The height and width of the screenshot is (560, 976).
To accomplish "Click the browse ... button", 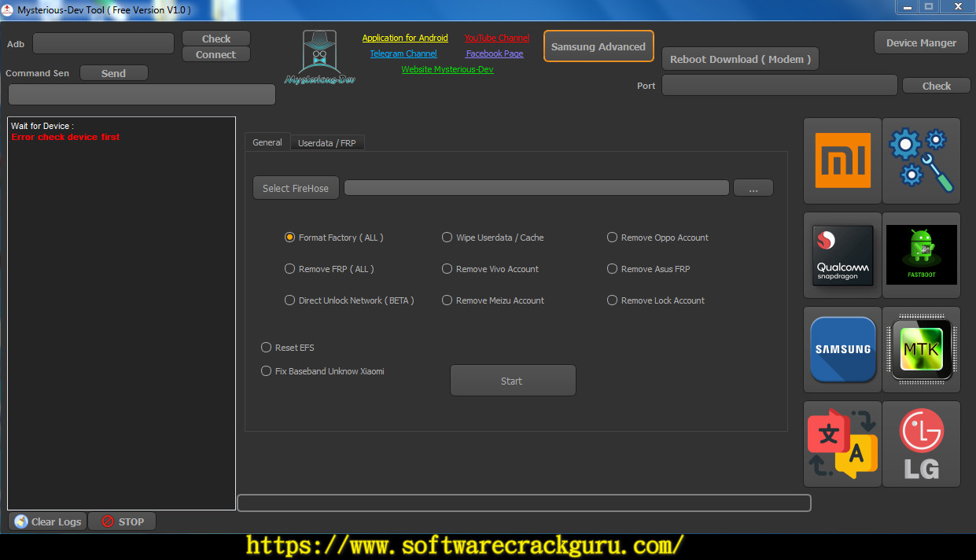I will pos(753,188).
